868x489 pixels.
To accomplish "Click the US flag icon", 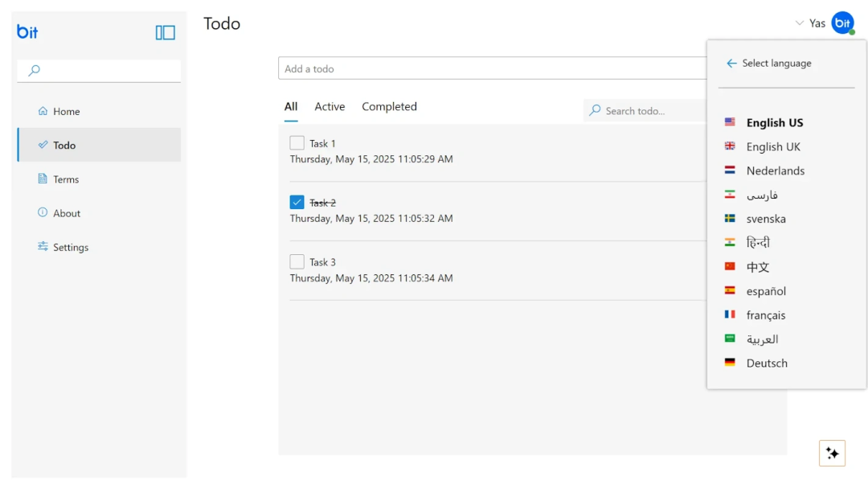I will (730, 121).
